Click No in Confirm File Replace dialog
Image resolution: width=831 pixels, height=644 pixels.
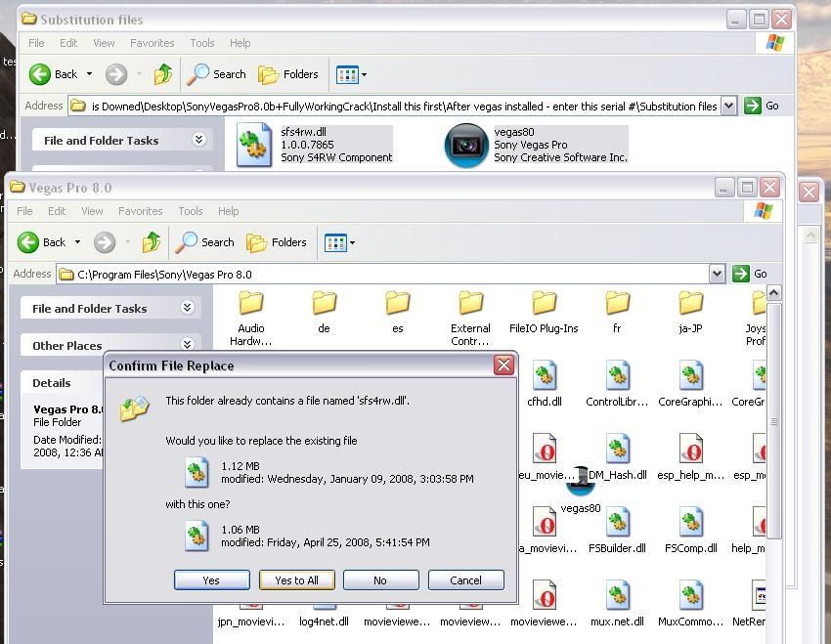click(x=380, y=580)
